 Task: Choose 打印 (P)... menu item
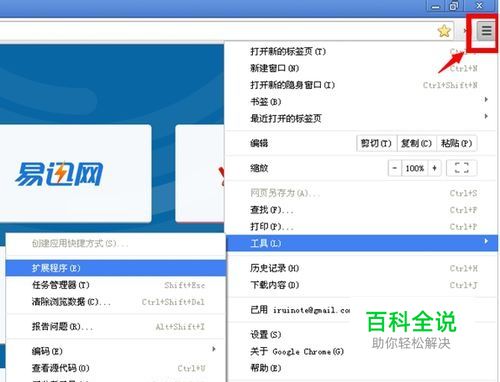coord(362,227)
